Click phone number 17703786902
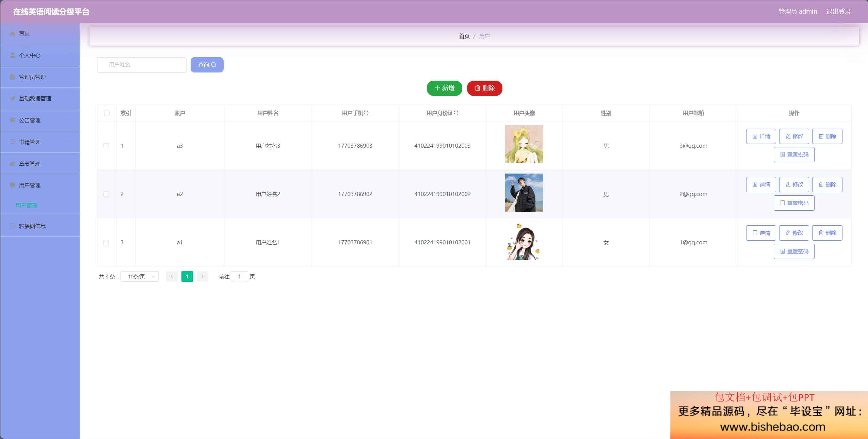This screenshot has width=868, height=439. point(355,194)
